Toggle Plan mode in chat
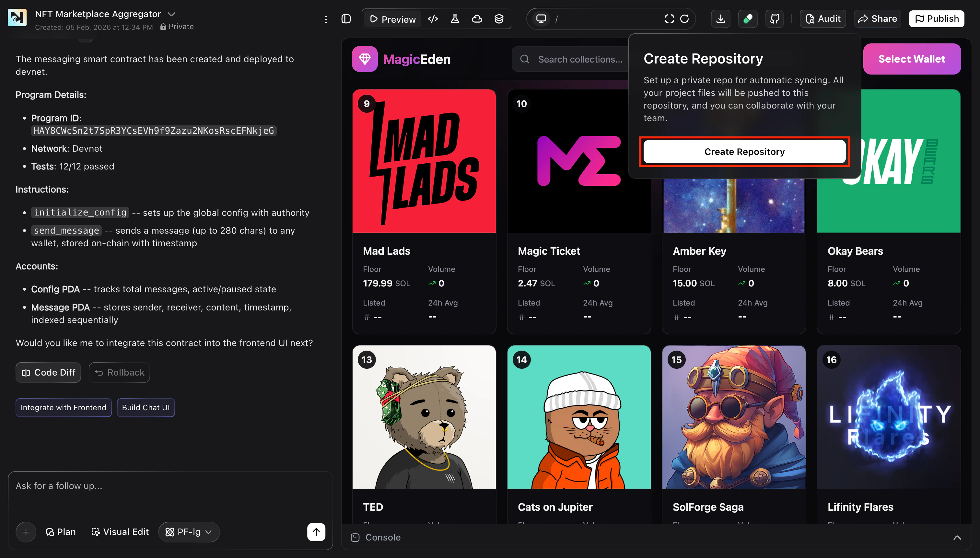 (x=61, y=532)
